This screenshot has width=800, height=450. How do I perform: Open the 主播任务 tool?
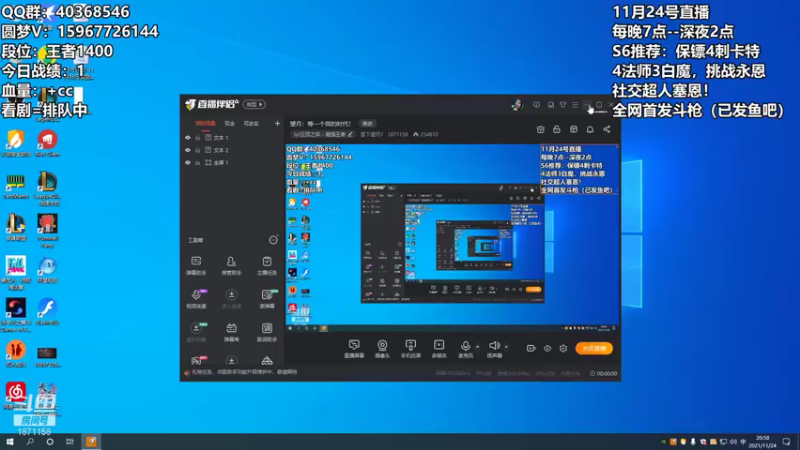click(x=267, y=266)
